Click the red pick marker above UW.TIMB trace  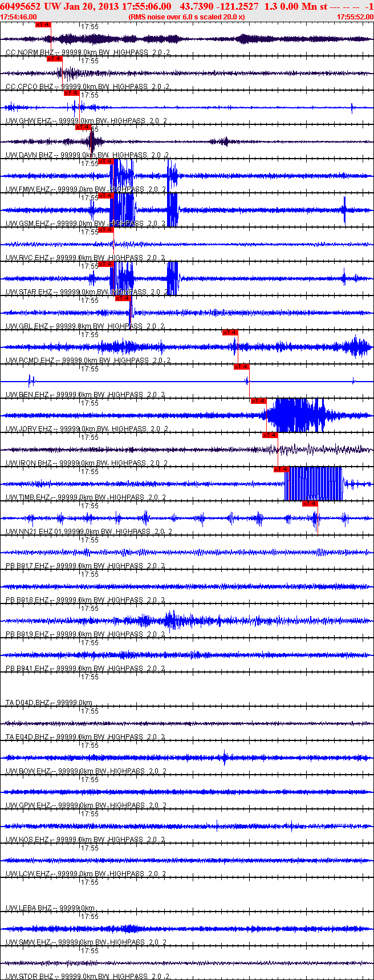pyautogui.click(x=282, y=469)
